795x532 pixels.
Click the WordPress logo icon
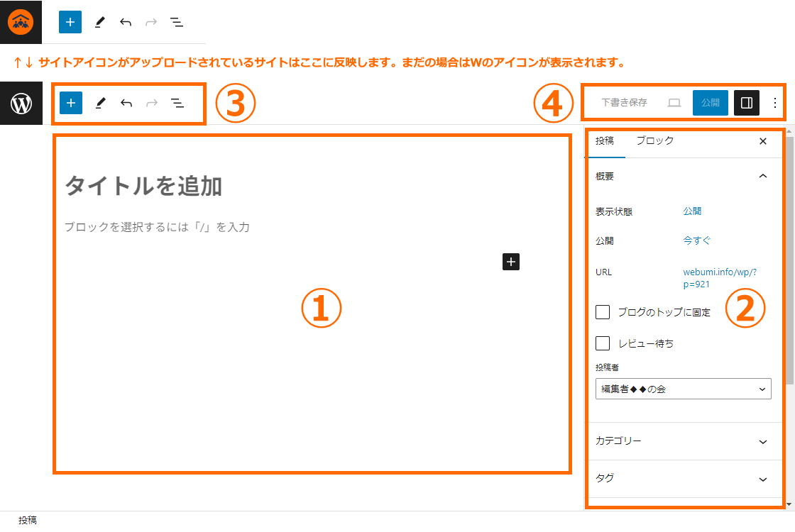pos(21,104)
